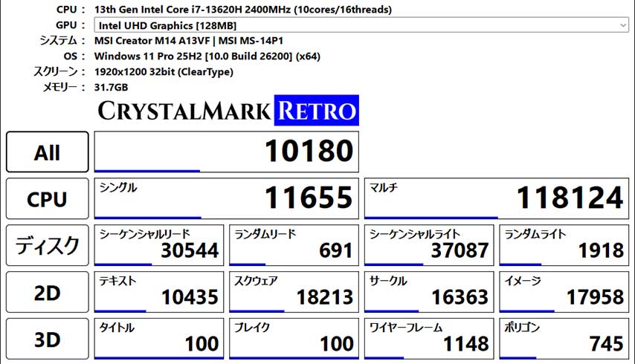Select the 3D ワイヤーフレーム score box
The width and height of the screenshot is (635, 364).
[x=429, y=339]
